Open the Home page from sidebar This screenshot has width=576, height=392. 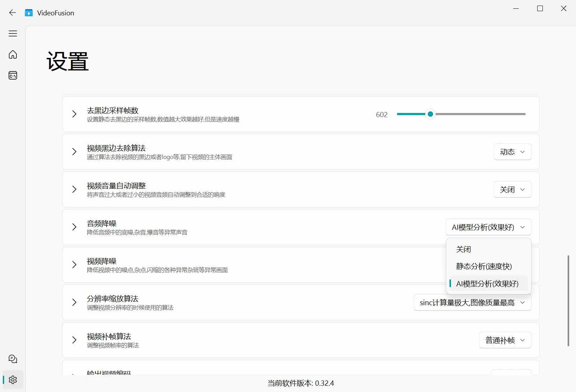tap(13, 55)
